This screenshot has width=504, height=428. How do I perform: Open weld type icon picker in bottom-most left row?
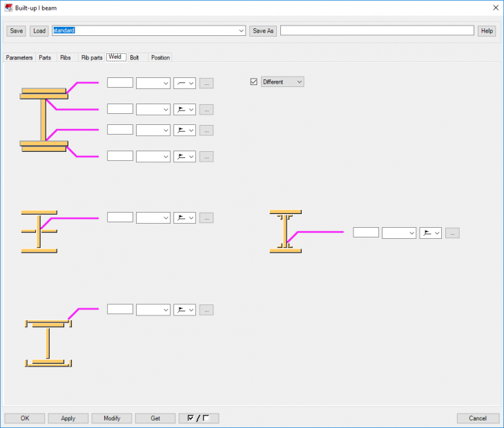click(184, 310)
